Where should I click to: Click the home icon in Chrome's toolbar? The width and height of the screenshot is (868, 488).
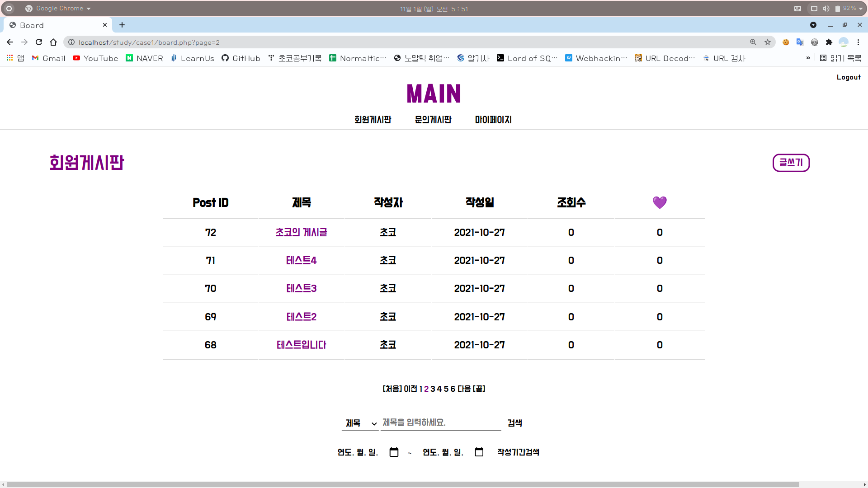53,42
